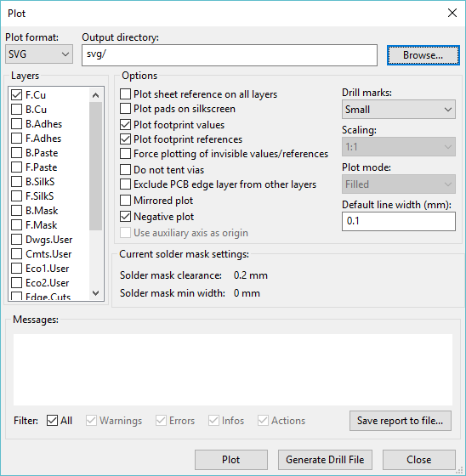Enable Do not tent vias
The image size is (466, 476).
click(125, 170)
